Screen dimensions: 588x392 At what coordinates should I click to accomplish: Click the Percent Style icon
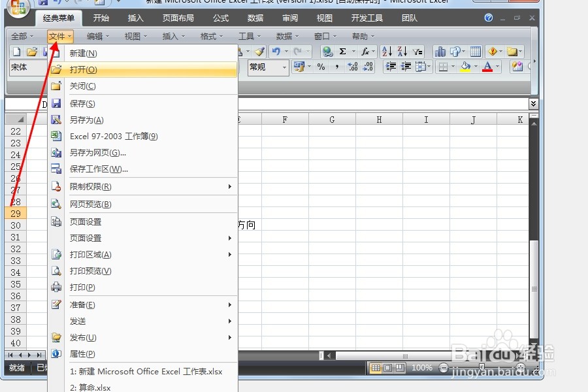(x=321, y=67)
